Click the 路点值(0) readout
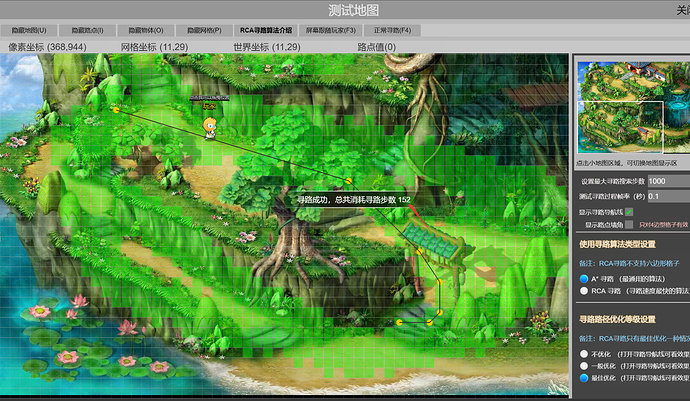This screenshot has height=401, width=690. coord(377,47)
